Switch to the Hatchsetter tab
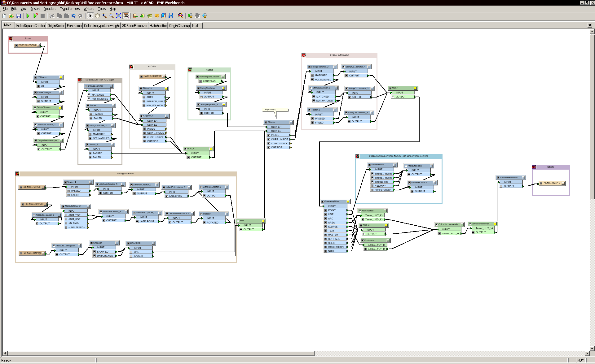 pos(158,26)
